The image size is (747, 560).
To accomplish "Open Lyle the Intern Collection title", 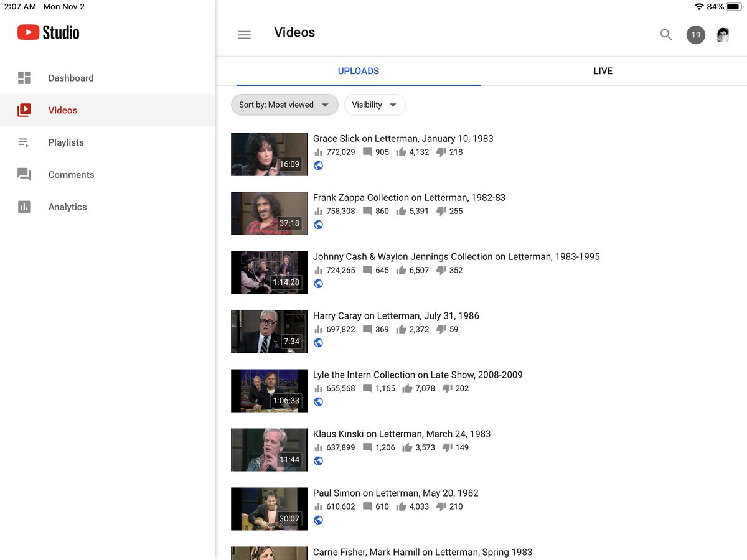I will click(418, 375).
